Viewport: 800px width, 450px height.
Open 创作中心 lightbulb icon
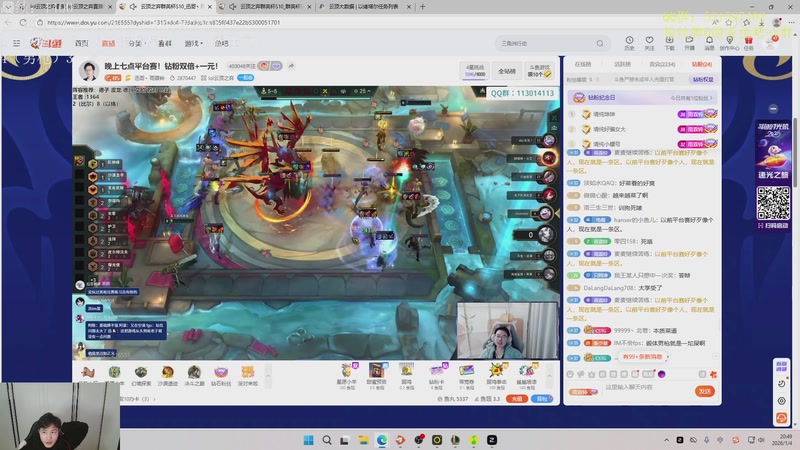click(730, 43)
